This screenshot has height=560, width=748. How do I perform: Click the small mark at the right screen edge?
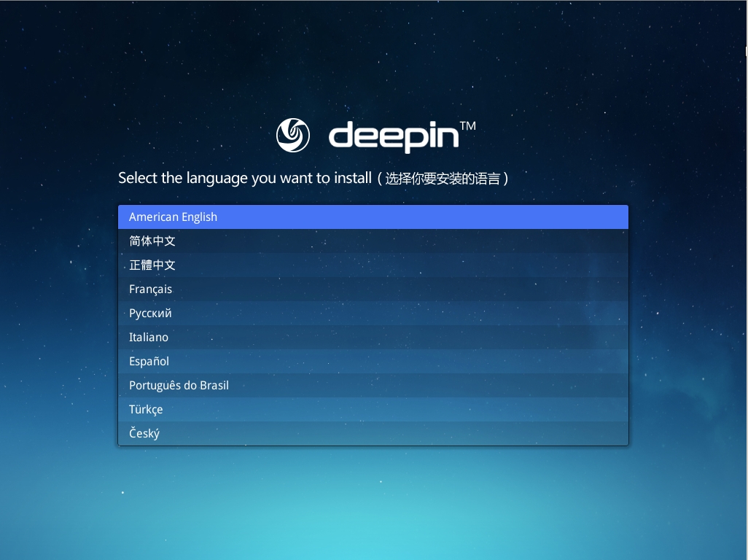pos(746,51)
